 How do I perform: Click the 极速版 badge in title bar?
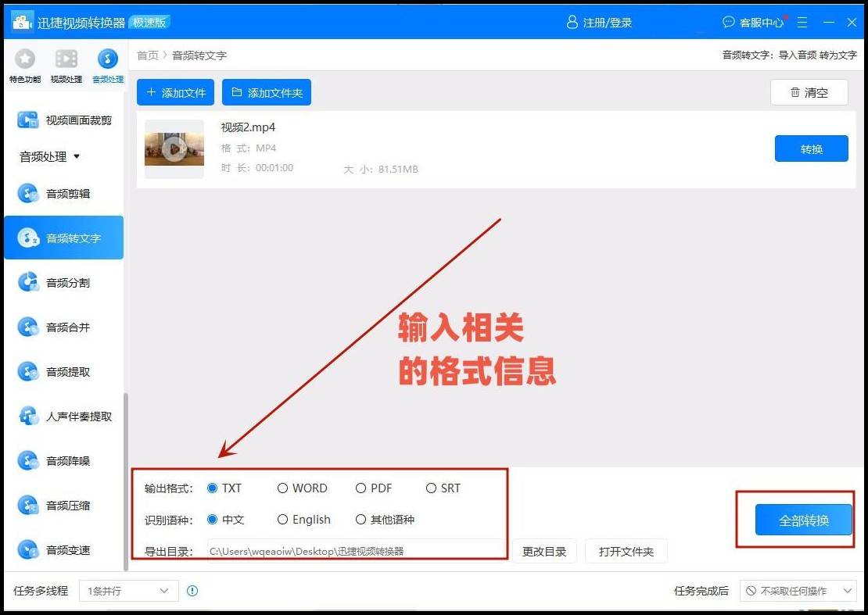pos(149,22)
